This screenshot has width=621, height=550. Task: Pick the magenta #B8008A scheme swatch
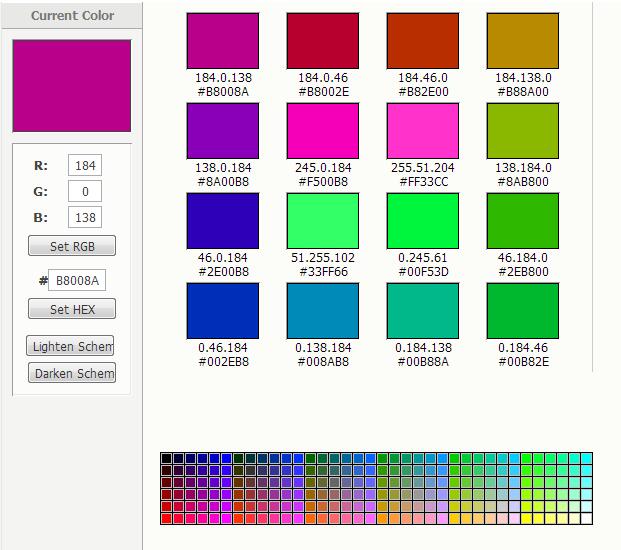(223, 41)
